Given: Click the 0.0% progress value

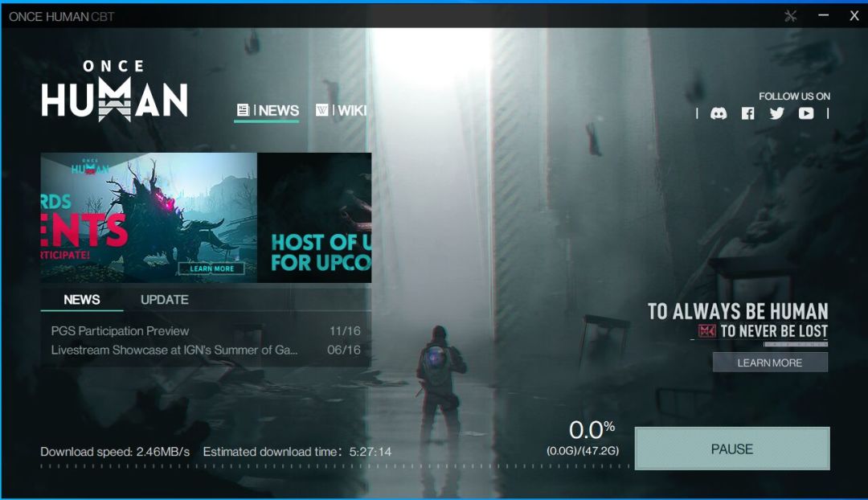Looking at the screenshot, I should [592, 430].
